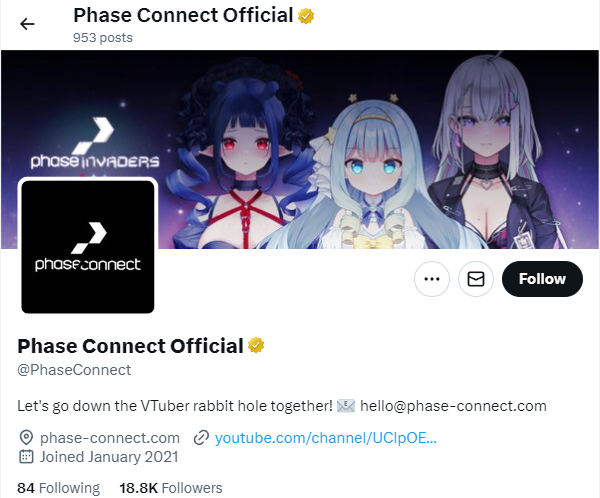600x498 pixels.
Task: Open the Phase Connect profile picture
Action: click(88, 247)
